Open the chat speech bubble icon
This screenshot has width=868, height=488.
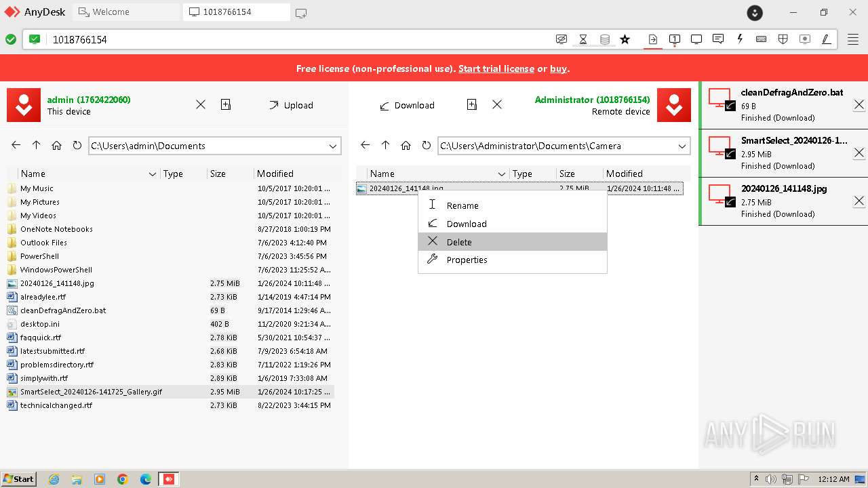718,39
